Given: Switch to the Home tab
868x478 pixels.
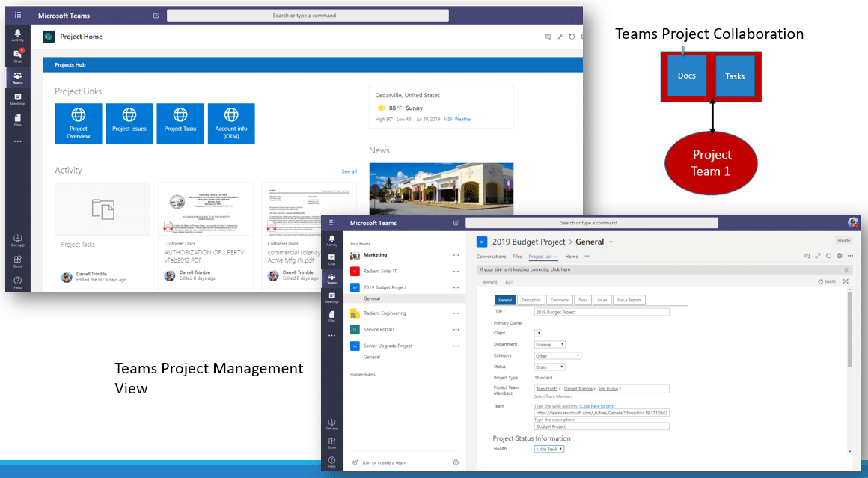Looking at the screenshot, I should tap(571, 257).
